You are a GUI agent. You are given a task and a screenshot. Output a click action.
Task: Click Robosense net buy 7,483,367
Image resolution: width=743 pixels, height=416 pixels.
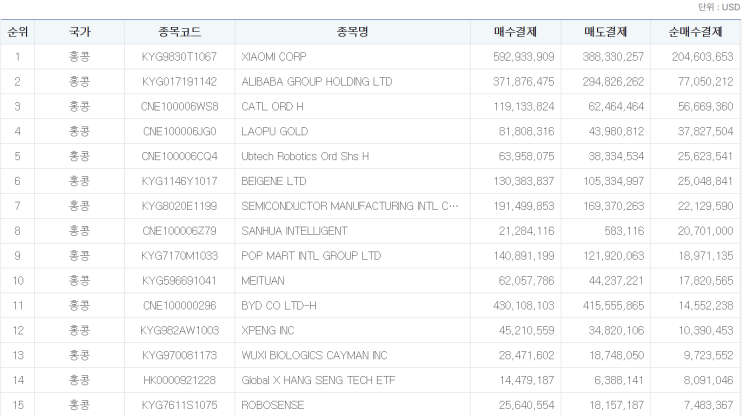tap(708, 405)
